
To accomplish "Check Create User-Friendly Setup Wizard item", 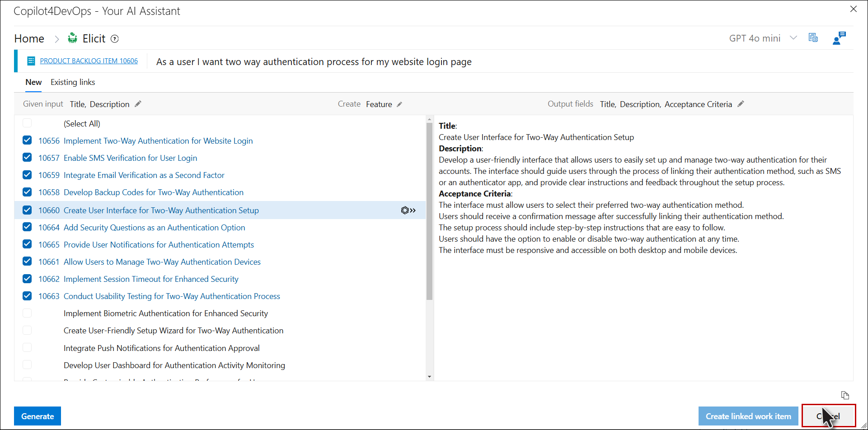I will click(27, 330).
